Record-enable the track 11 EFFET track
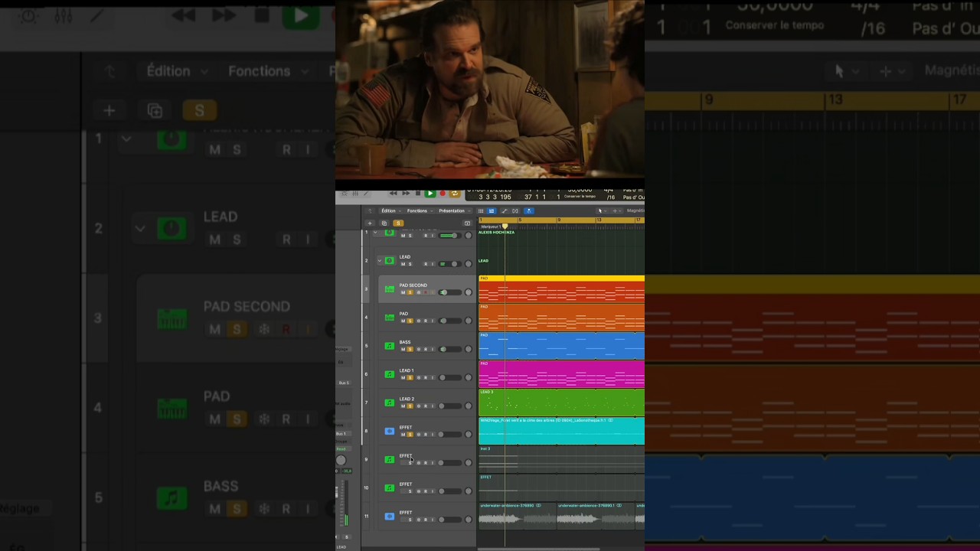Image resolution: width=980 pixels, height=551 pixels. click(426, 520)
